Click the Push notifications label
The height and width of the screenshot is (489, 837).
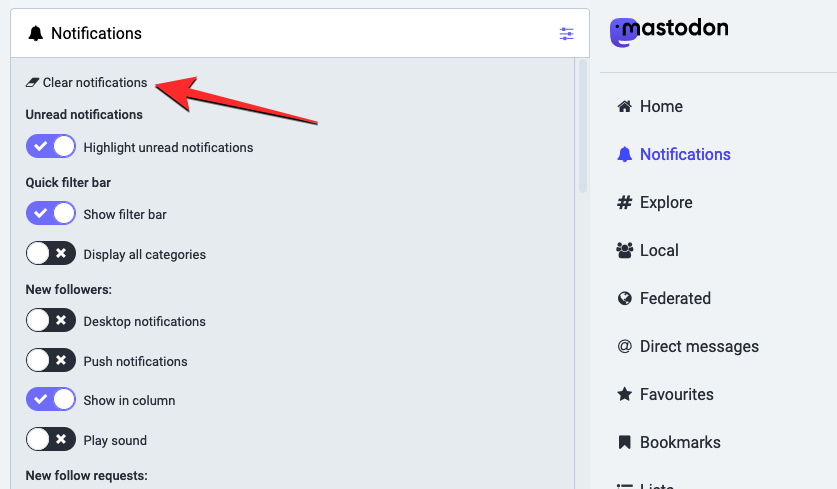[136, 361]
